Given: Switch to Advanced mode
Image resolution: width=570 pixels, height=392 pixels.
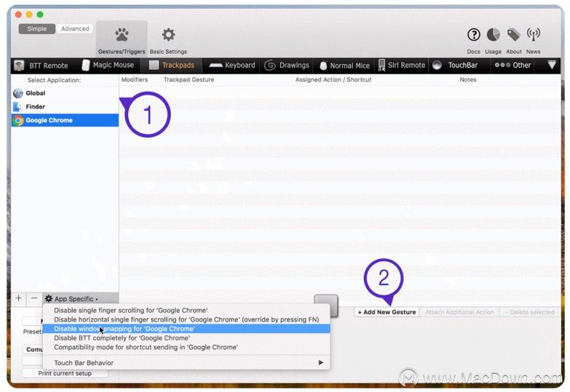Looking at the screenshot, I should tap(75, 28).
